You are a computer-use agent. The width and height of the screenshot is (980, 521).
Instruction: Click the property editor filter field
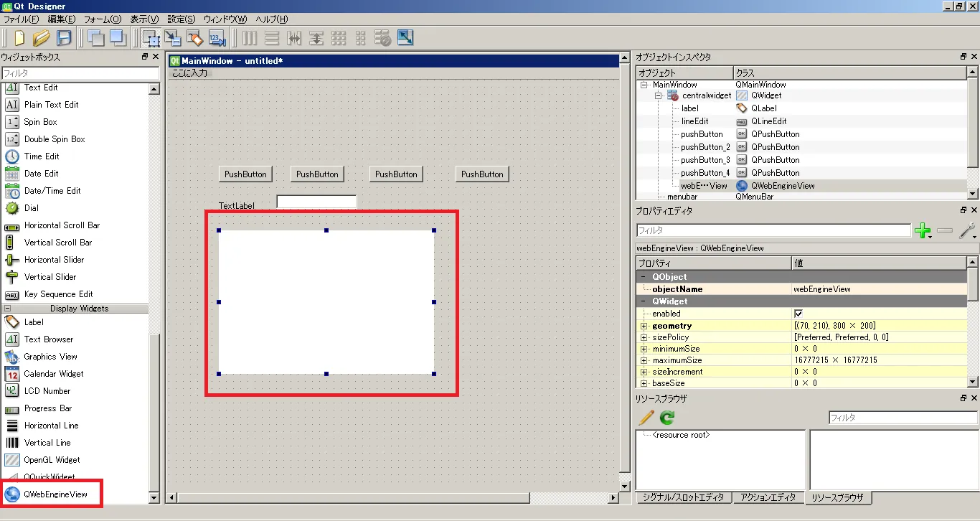click(773, 231)
